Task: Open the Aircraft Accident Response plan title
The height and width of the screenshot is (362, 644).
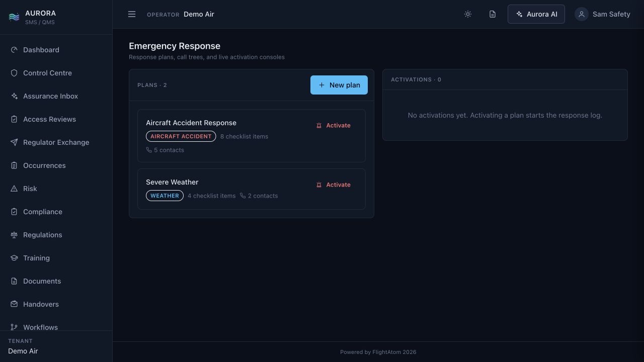Action: (x=191, y=123)
